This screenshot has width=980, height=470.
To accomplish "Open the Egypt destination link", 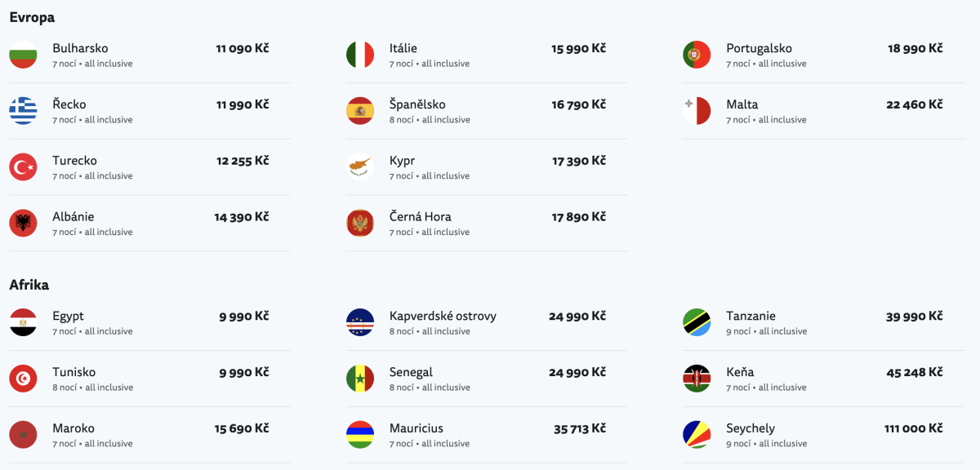I will click(x=69, y=317).
